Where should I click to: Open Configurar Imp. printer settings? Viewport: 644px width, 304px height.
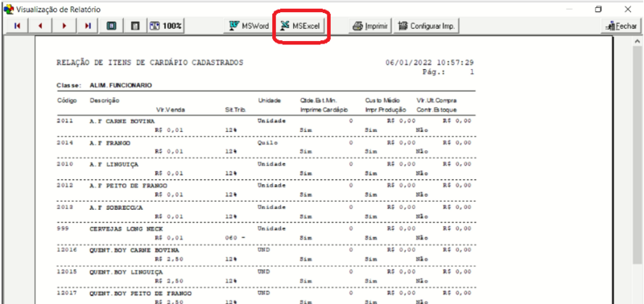tap(427, 26)
